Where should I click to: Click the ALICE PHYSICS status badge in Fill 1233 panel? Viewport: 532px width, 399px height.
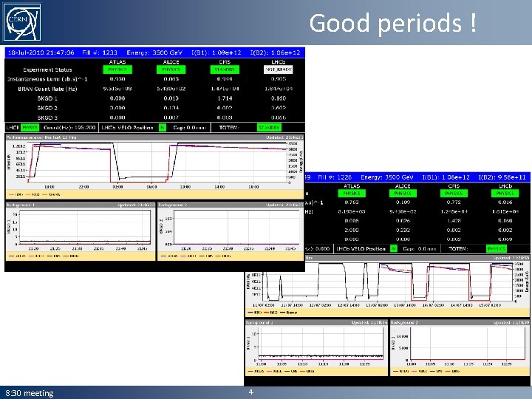coord(171,69)
